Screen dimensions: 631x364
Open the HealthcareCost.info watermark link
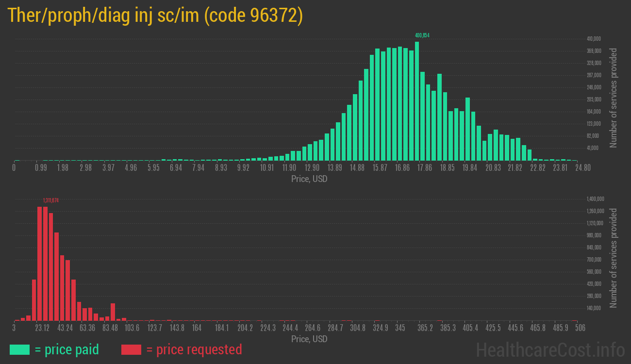coord(550,349)
